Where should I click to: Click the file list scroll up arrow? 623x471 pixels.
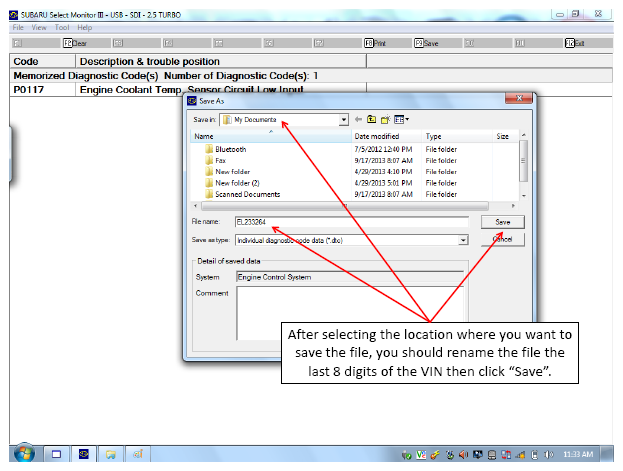[x=524, y=135]
